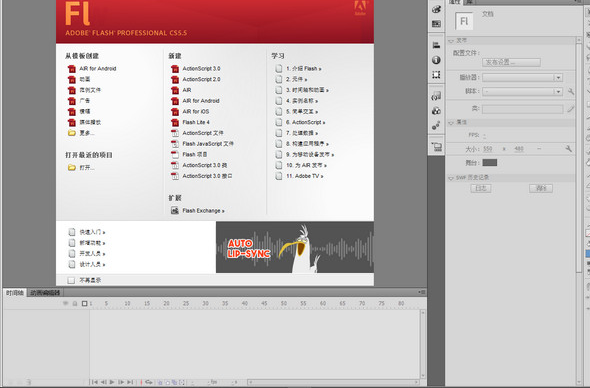Create new Flash Lite 4 document
This screenshot has width=590, height=388.
(x=190, y=122)
